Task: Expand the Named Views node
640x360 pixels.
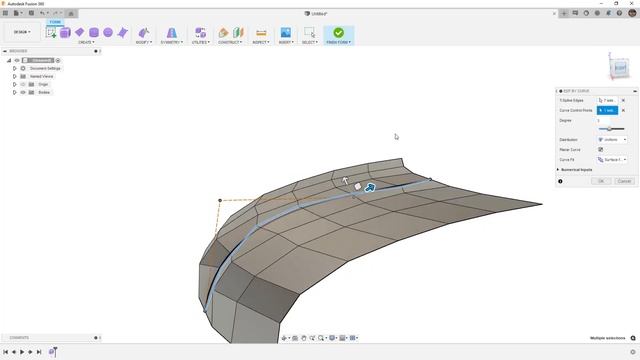Action: pos(15,76)
